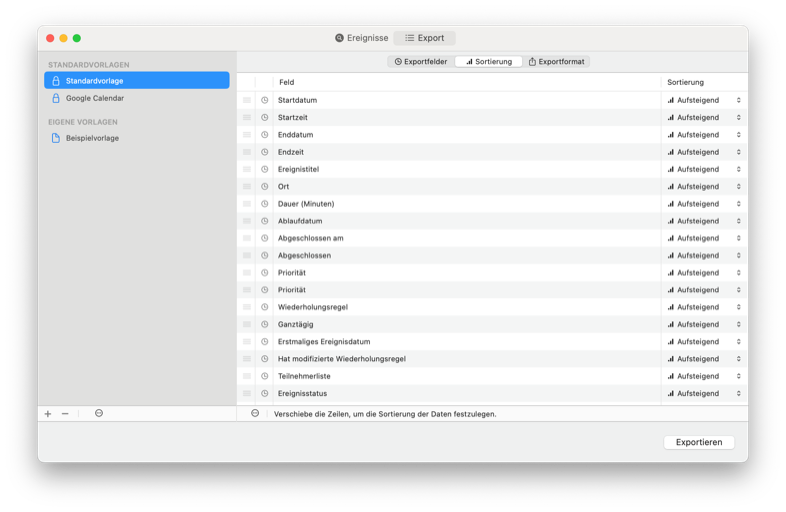Click the clock icon in the Teilnehmerliste row
The width and height of the screenshot is (786, 512).
tap(265, 376)
